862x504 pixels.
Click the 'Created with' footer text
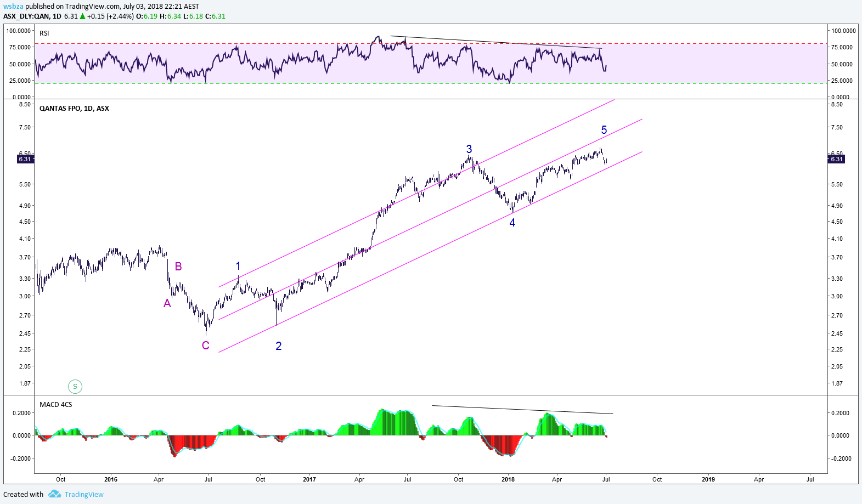click(x=24, y=494)
